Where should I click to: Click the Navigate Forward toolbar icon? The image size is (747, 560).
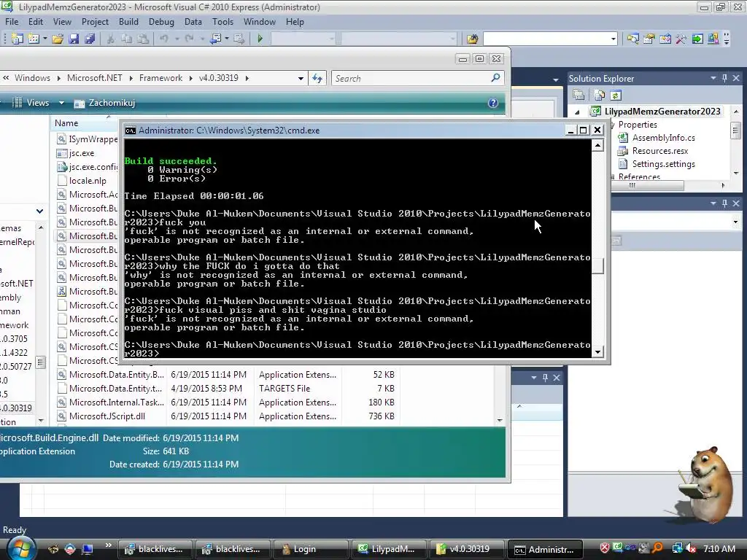tap(239, 39)
